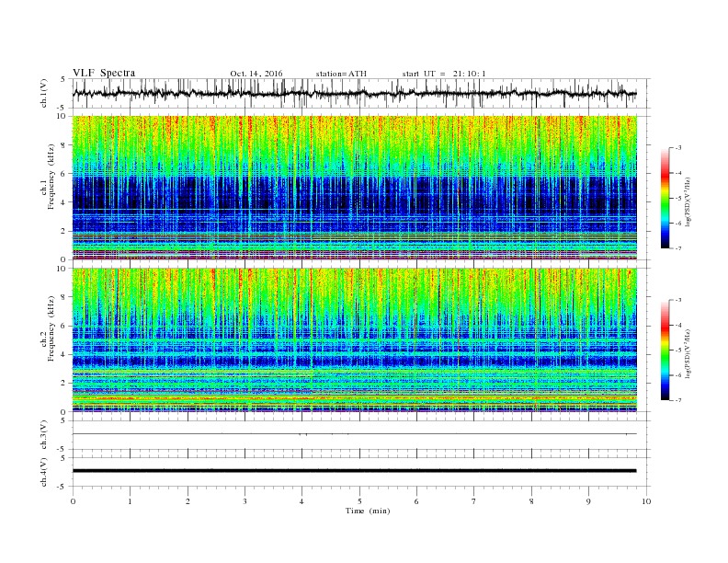Click the "ch.1(V)" axis label
This screenshot has width=728, height=563.
[44, 93]
